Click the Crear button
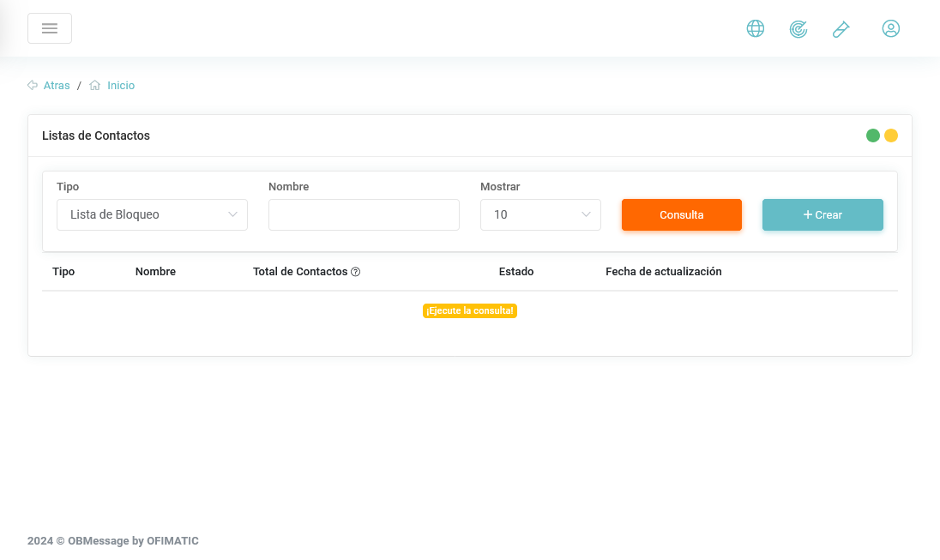940x560 pixels. (822, 214)
